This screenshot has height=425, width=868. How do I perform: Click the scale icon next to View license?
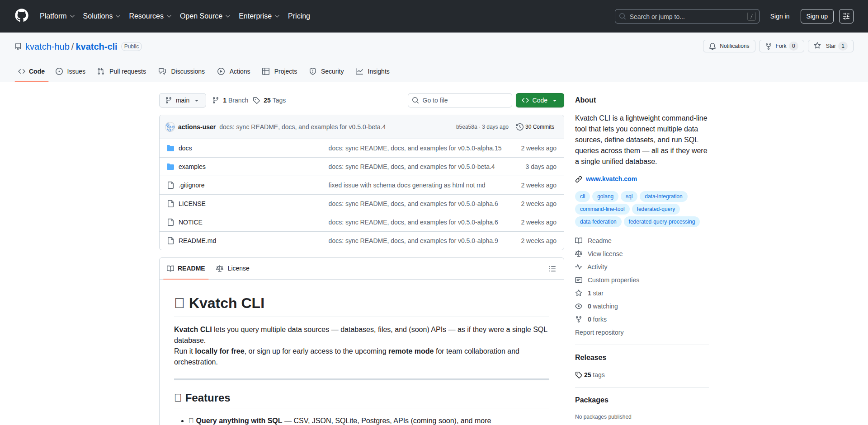(579, 254)
